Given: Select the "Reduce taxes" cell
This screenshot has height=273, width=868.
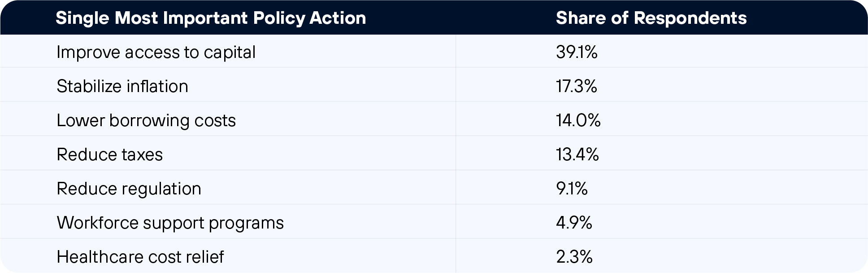Looking at the screenshot, I should (110, 154).
